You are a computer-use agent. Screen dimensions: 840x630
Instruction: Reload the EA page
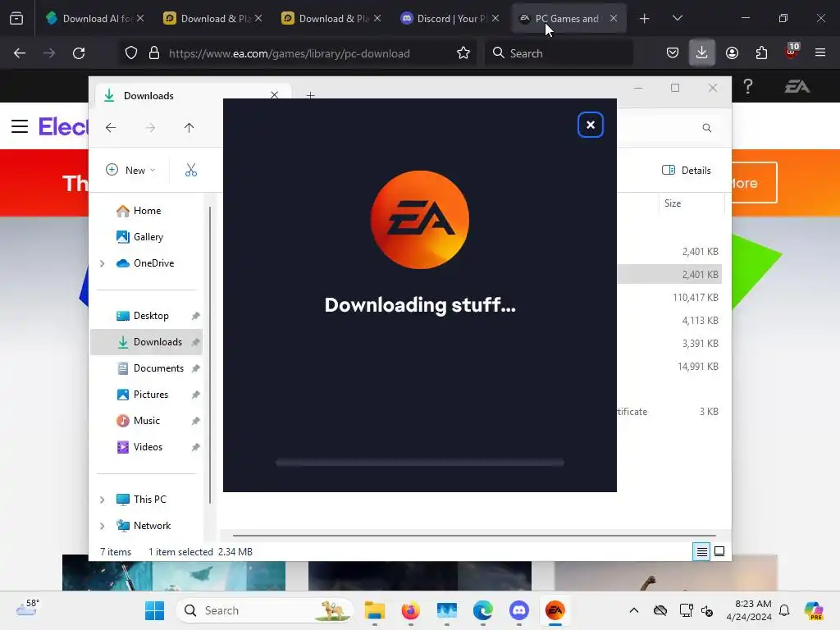point(79,53)
